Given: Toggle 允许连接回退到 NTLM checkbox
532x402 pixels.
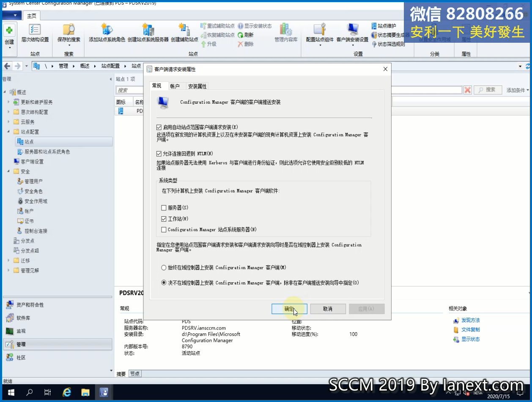Looking at the screenshot, I should 159,154.
